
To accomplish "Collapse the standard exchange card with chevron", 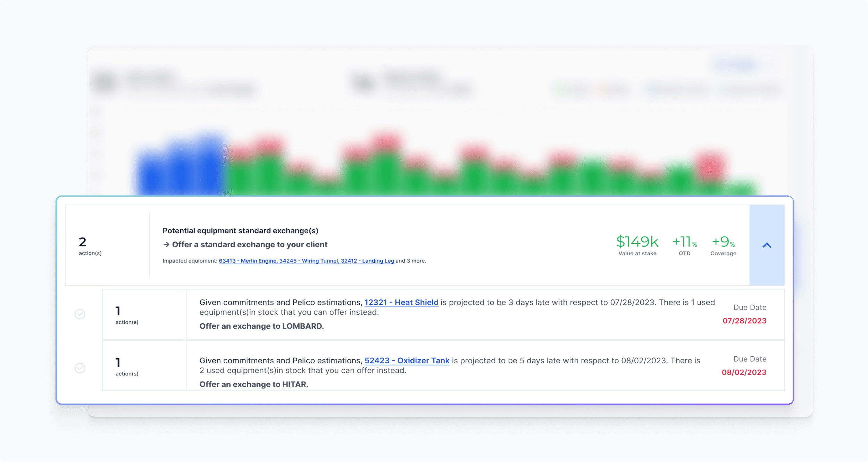I will point(766,245).
